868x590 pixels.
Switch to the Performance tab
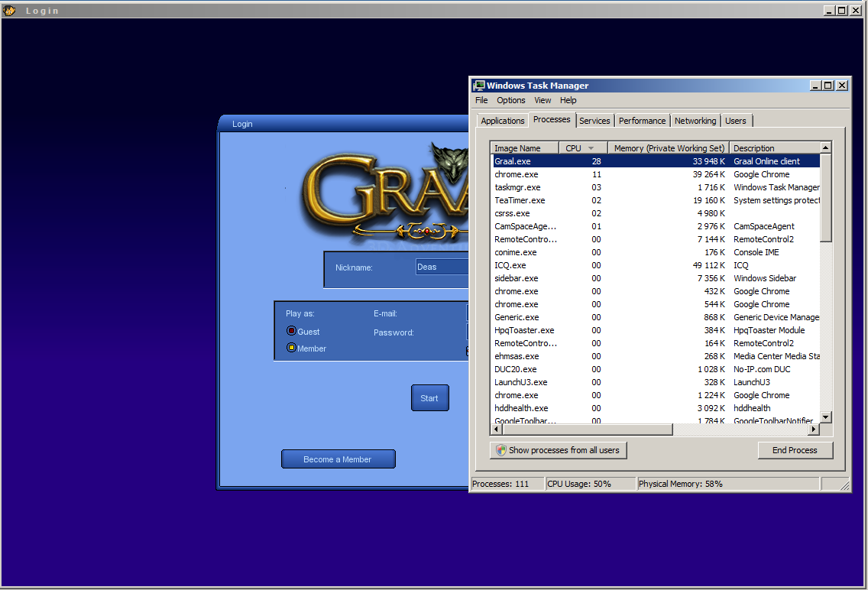(642, 121)
